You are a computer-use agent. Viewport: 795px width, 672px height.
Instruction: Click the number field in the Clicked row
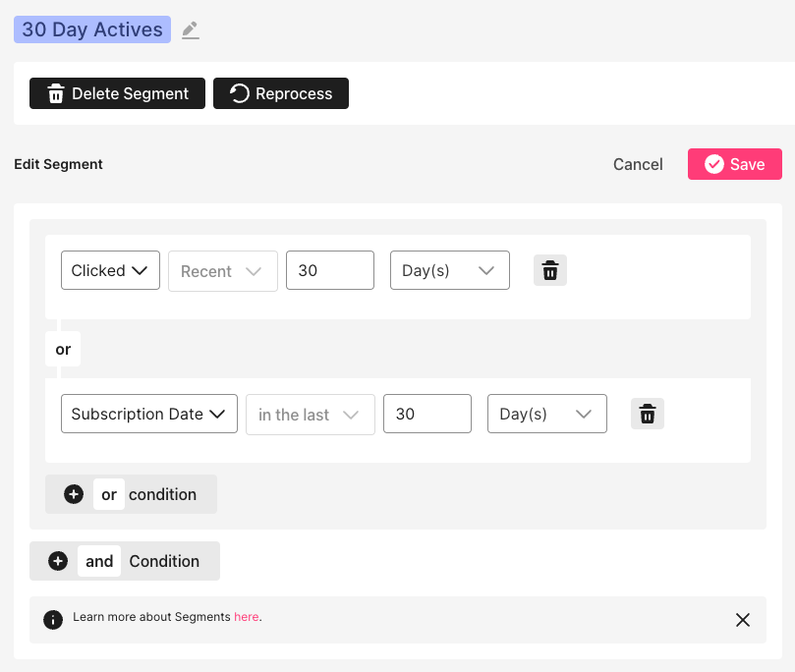click(329, 271)
